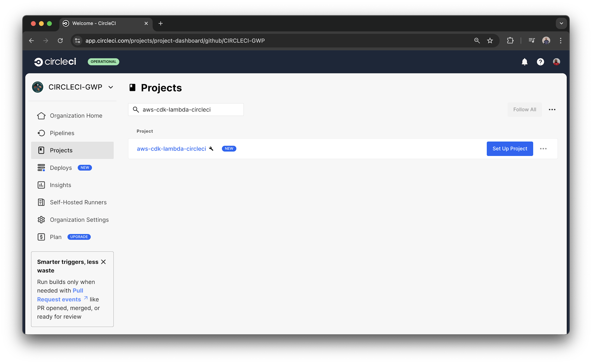
Task: Open the three-dot menu for aws-cdk-lambda-circleci project
Action: (x=543, y=149)
